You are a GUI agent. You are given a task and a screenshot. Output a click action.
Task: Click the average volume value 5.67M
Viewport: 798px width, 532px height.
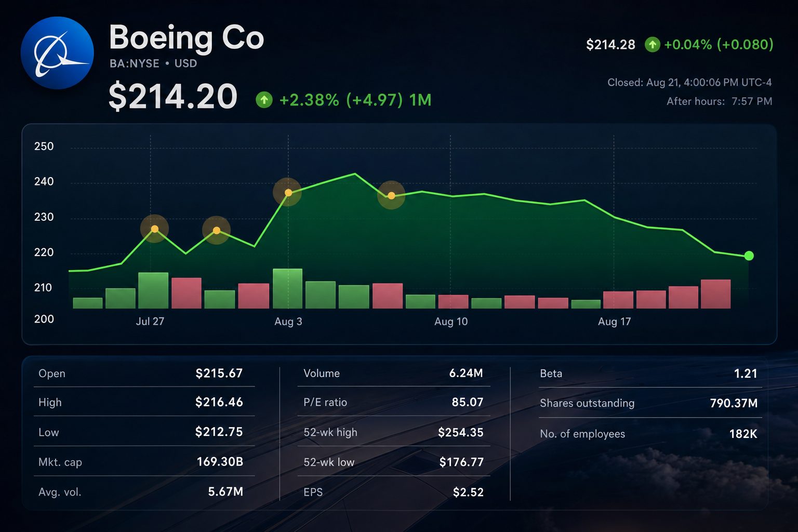(x=225, y=491)
